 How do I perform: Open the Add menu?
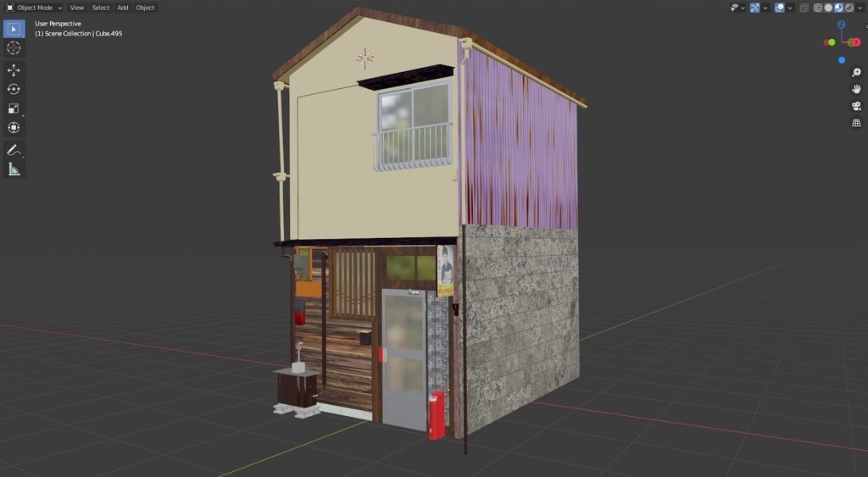pyautogui.click(x=123, y=8)
